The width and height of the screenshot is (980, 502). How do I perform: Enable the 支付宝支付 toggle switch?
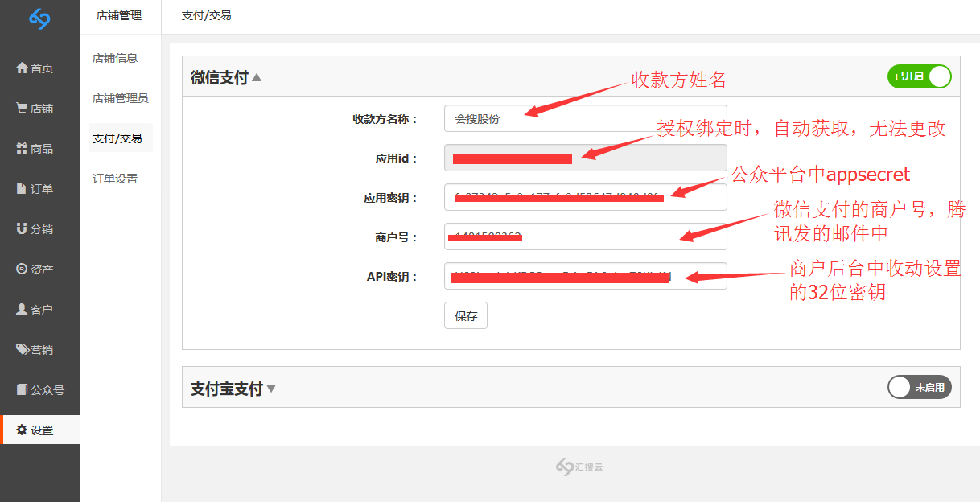(x=919, y=387)
